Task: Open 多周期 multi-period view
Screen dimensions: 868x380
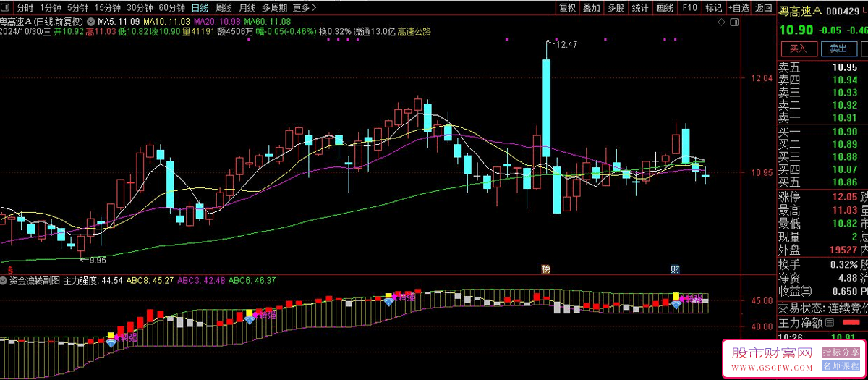Action: click(x=274, y=8)
